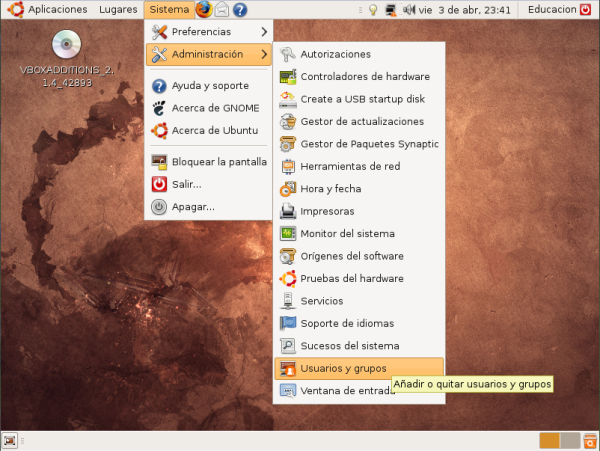The width and height of the screenshot is (600, 451).
Task: Expand the Administración submenu
Action: pos(208,54)
